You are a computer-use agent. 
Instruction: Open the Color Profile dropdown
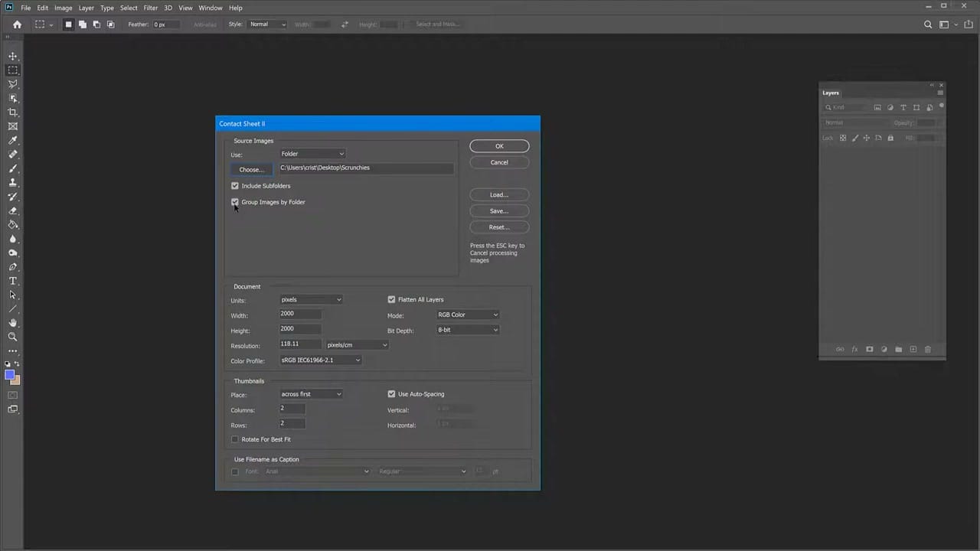(320, 360)
